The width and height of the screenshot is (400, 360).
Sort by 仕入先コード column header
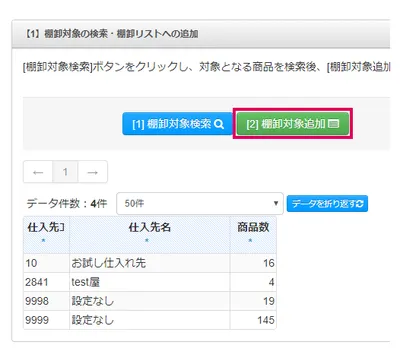[x=46, y=235]
